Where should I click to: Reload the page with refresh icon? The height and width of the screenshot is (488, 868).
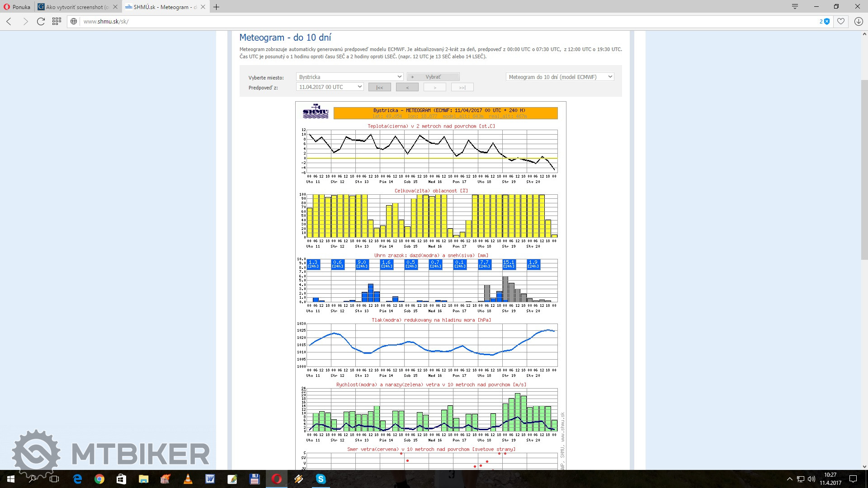coord(41,21)
